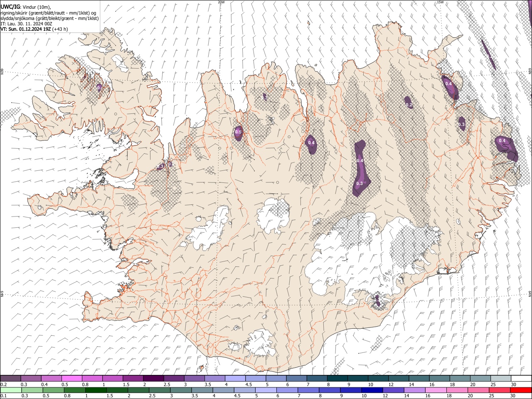Click the '15W' longitude label at top edge
The width and height of the screenshot is (532, 399).
coord(440,2)
